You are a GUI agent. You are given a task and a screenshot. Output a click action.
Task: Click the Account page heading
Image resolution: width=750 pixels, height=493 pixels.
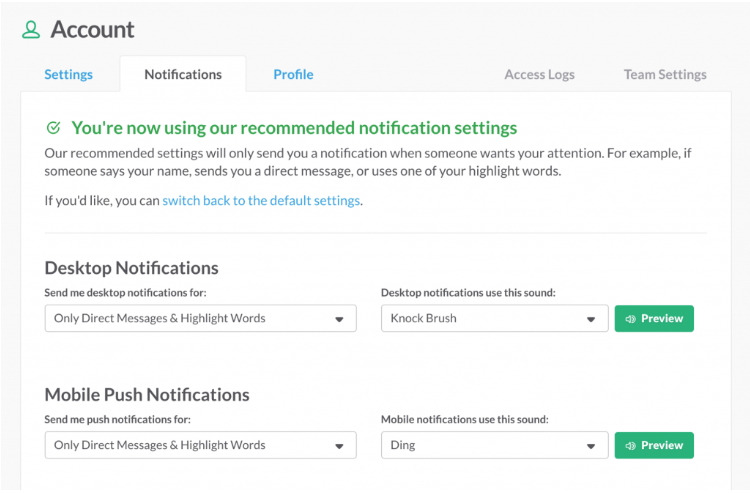pos(92,30)
